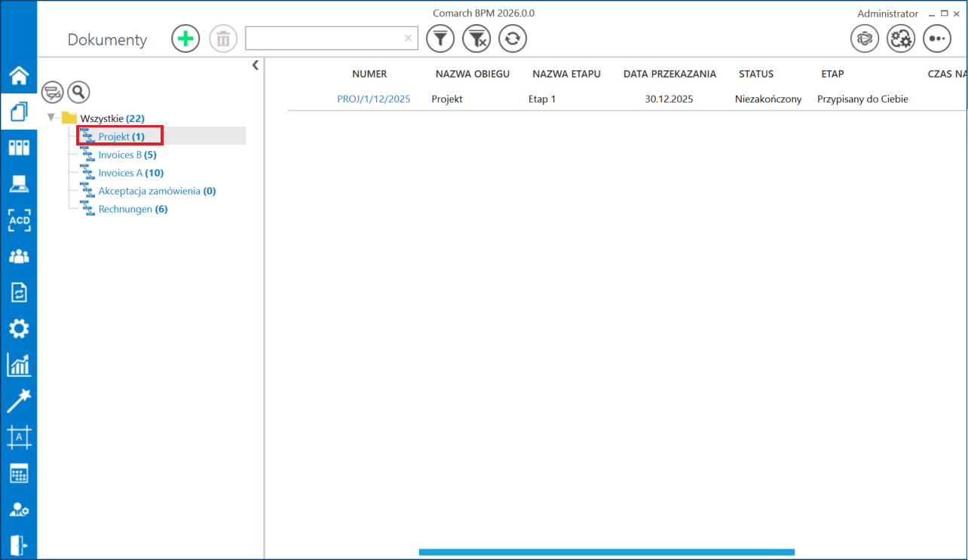The image size is (968, 560).
Task: Refresh the documents list
Action: coord(513,38)
